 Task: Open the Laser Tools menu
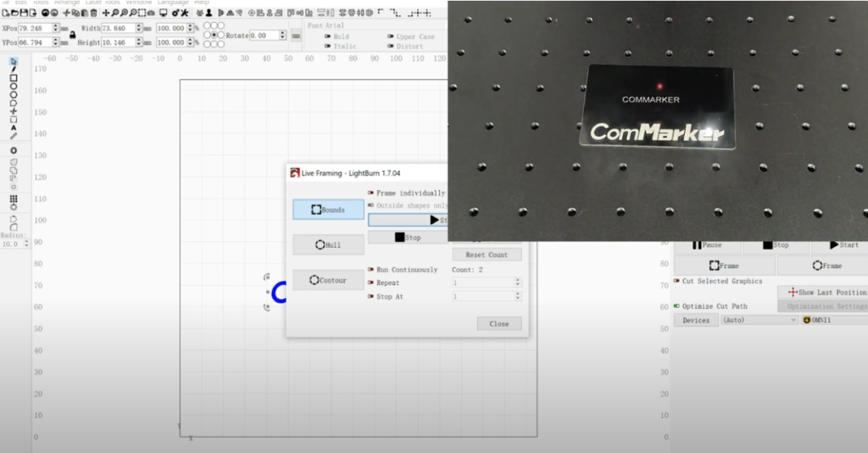coord(103,3)
